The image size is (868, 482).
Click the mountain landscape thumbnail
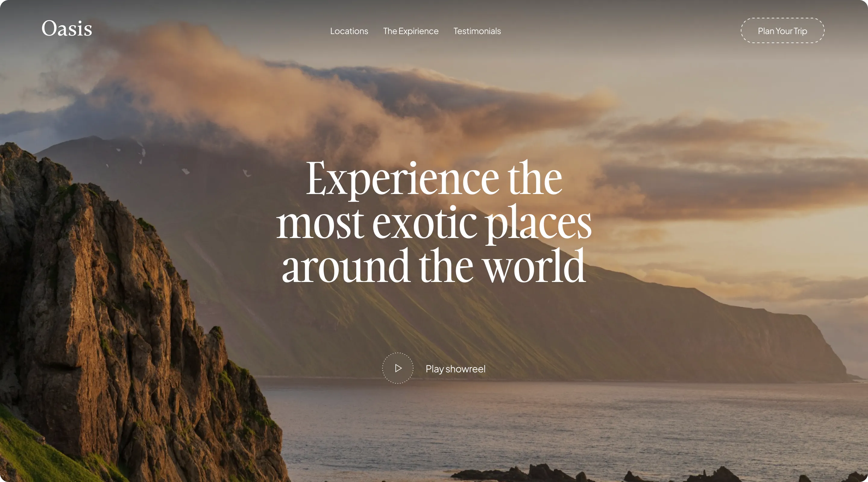tap(434, 241)
